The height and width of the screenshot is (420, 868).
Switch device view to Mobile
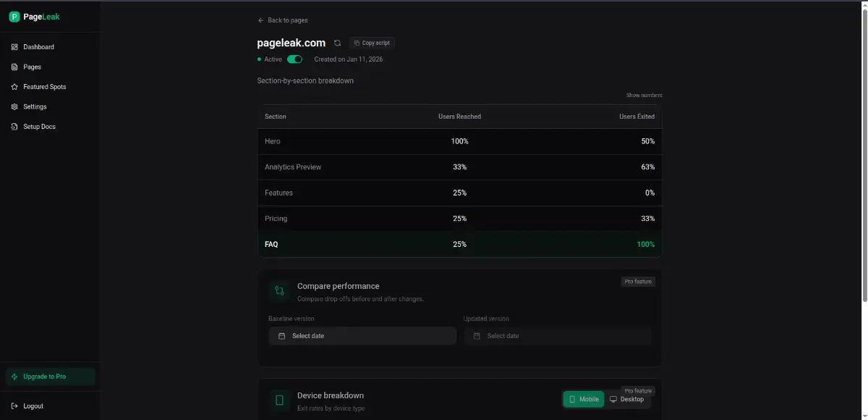point(583,400)
